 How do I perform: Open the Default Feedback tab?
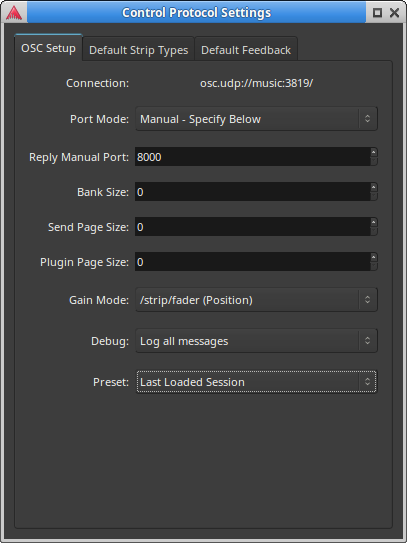(246, 50)
